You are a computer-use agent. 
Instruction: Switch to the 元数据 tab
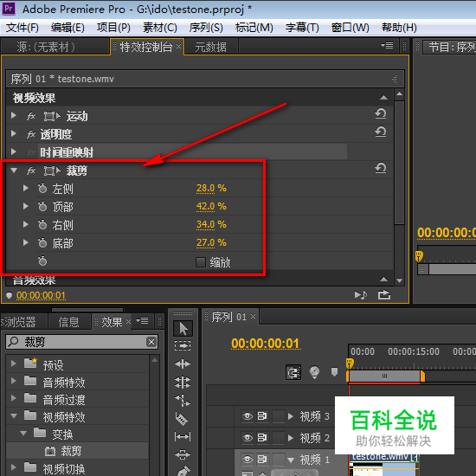[210, 47]
